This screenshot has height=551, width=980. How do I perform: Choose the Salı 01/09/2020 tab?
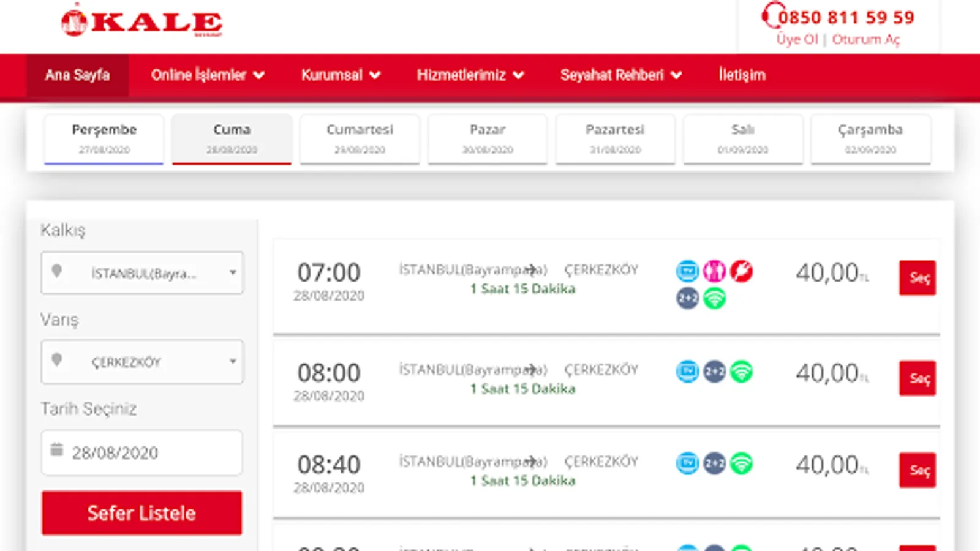coord(743,139)
